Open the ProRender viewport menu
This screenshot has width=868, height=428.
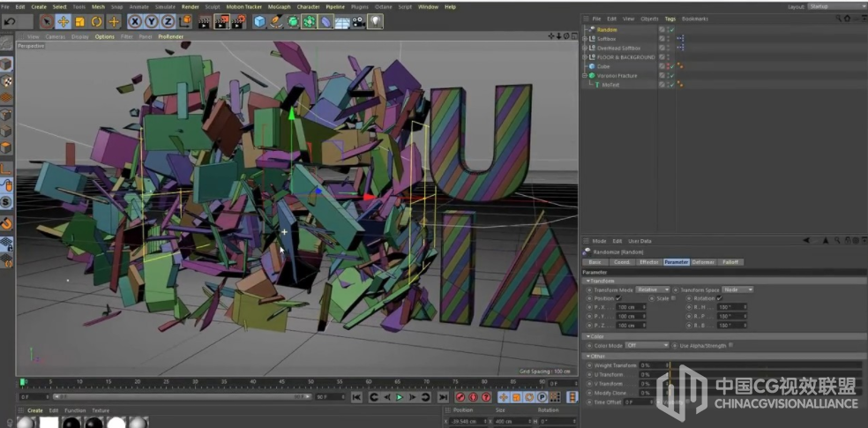tap(170, 36)
